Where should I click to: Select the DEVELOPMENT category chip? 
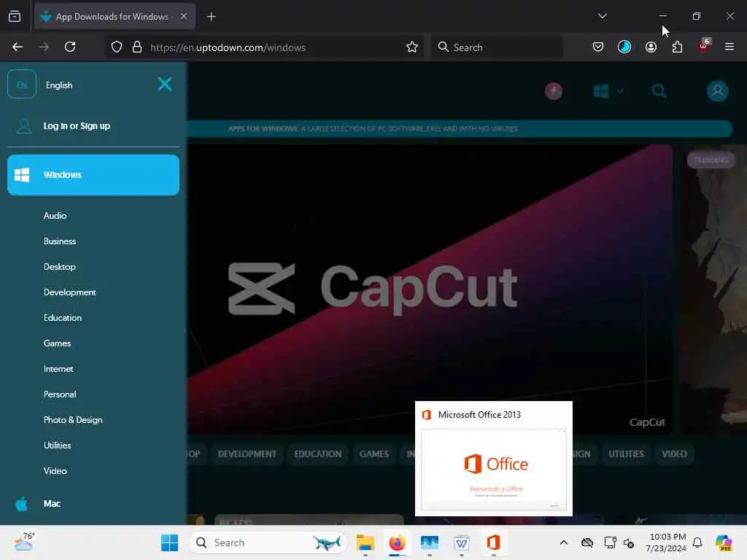pos(247,454)
